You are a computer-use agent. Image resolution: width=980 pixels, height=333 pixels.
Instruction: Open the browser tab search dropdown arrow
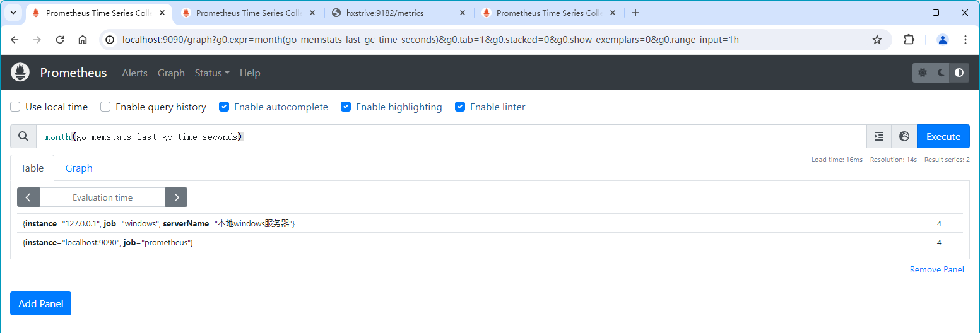coord(13,13)
